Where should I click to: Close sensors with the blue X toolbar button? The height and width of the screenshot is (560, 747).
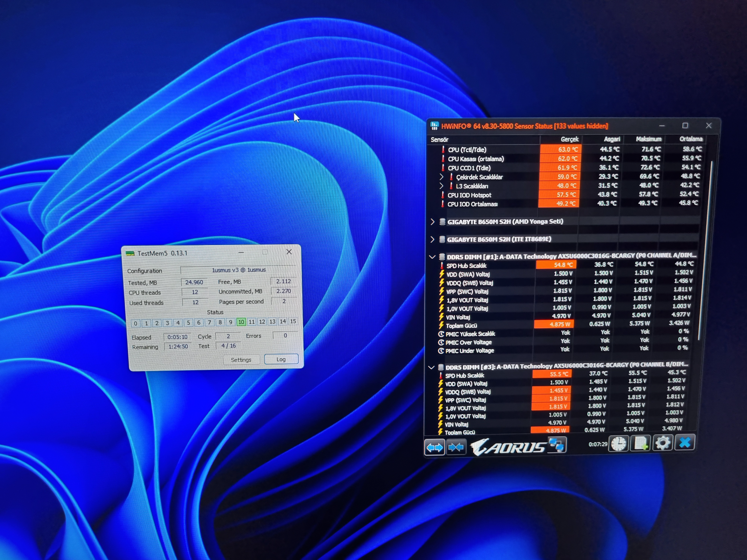(x=684, y=442)
